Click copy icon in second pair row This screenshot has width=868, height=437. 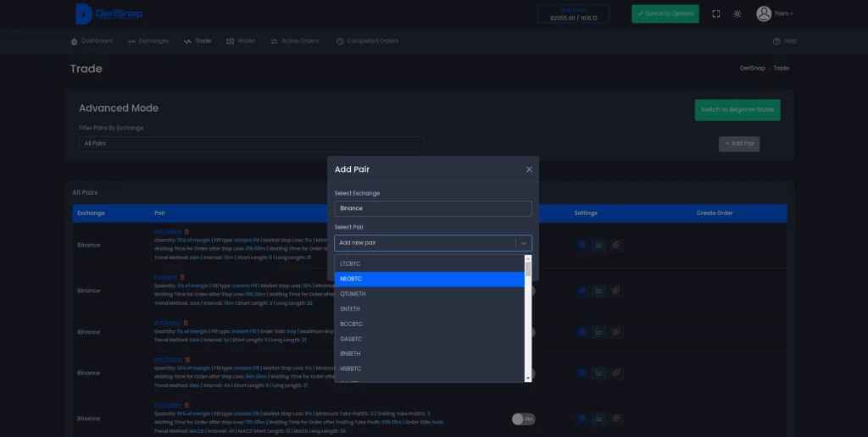616,290
